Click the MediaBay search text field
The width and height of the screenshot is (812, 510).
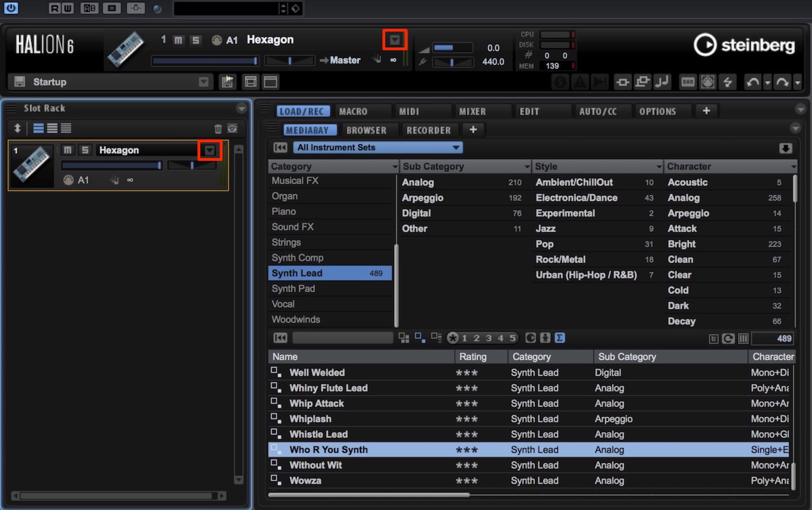(x=342, y=338)
